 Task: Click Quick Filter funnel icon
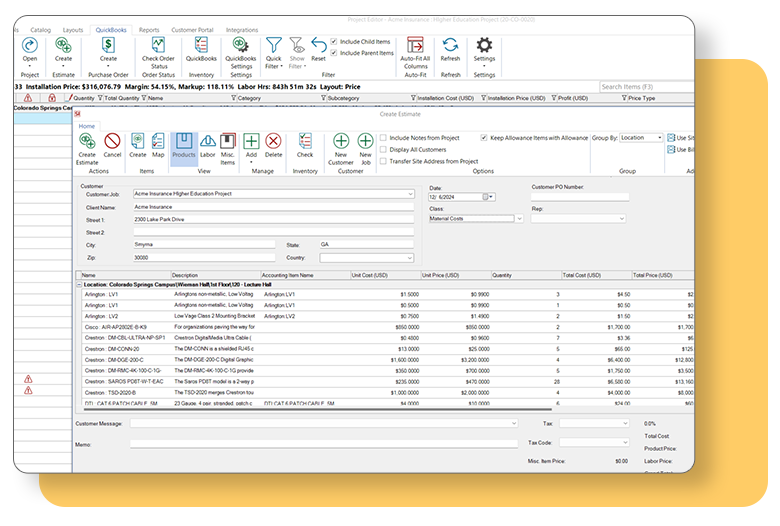pos(274,46)
